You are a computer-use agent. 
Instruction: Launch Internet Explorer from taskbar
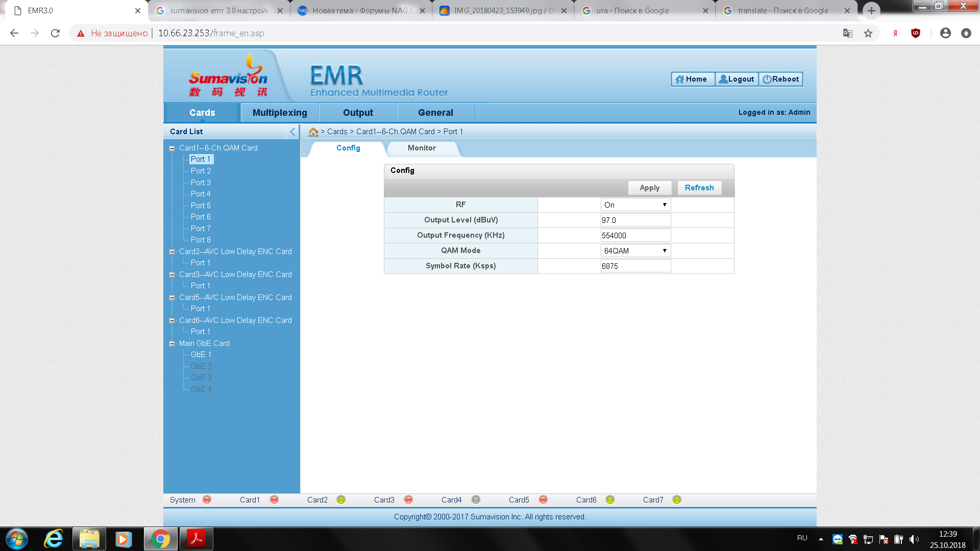[x=54, y=539]
